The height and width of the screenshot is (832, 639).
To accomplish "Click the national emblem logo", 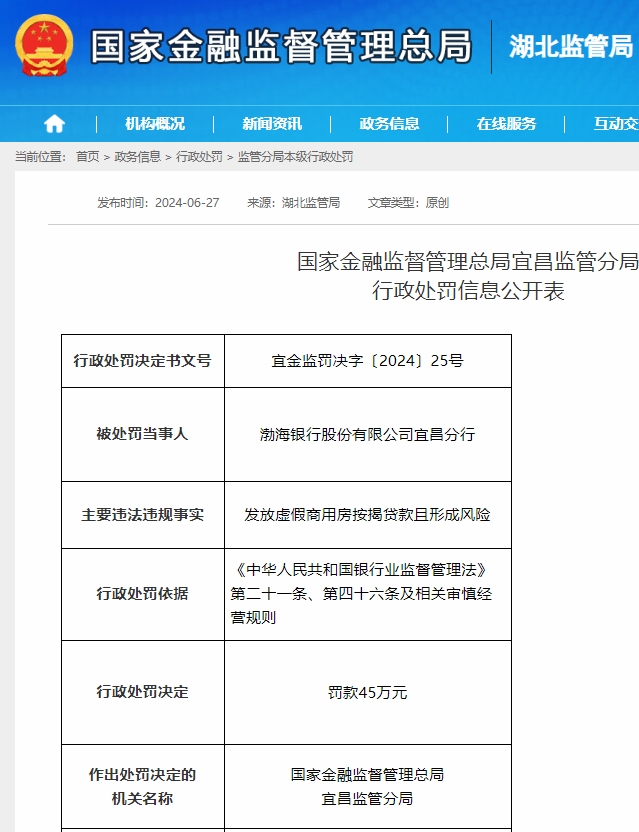I will [x=44, y=45].
